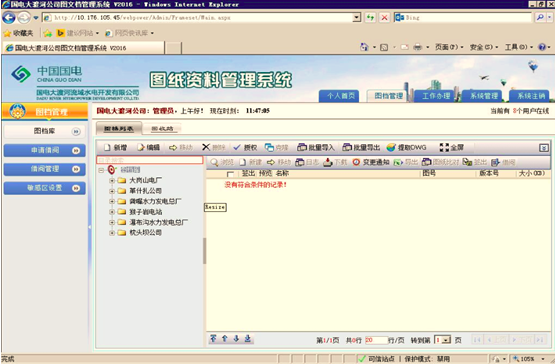
Task: Click the move-up arrow icon
Action: (225, 338)
